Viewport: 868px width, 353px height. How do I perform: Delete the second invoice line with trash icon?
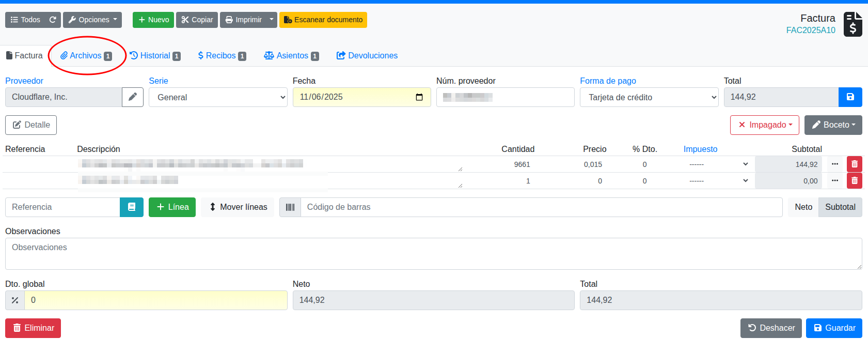[x=855, y=181]
